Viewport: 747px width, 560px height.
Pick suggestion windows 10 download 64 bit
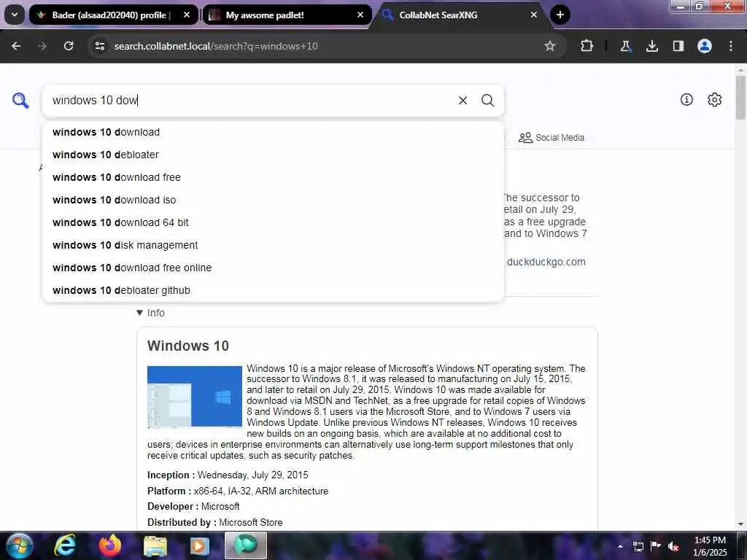point(273,222)
